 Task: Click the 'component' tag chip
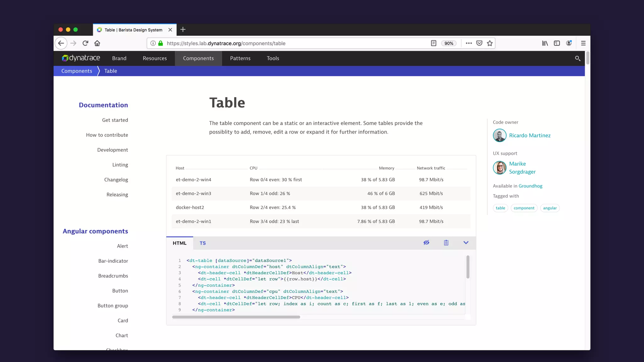tap(524, 208)
